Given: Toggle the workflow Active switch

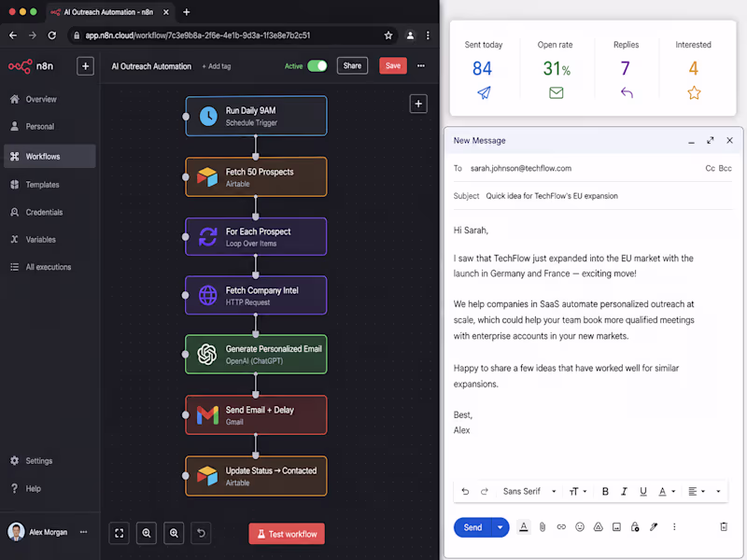Looking at the screenshot, I should pyautogui.click(x=317, y=65).
